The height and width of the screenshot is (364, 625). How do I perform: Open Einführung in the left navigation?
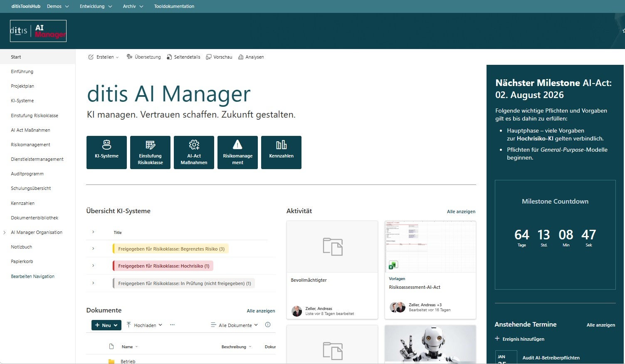[x=22, y=71]
